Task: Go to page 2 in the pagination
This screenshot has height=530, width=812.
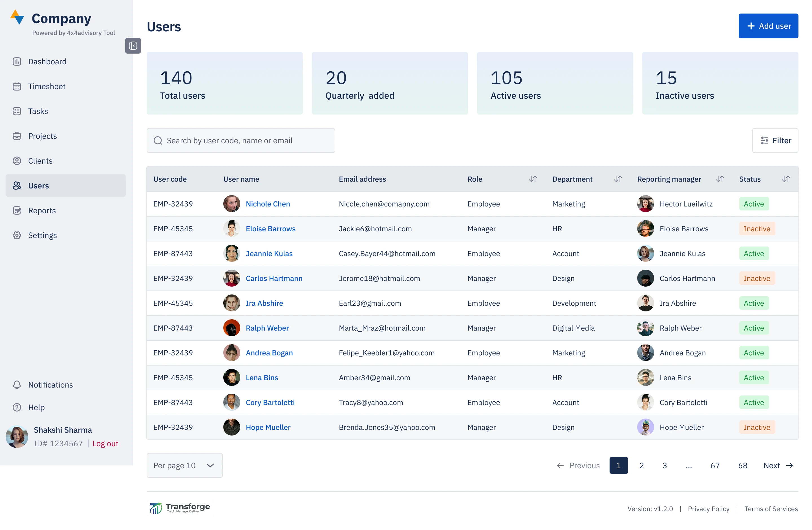Action: coord(641,465)
